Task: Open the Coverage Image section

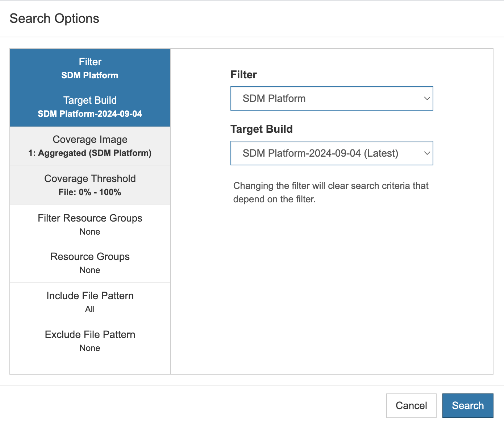Action: pyautogui.click(x=90, y=146)
